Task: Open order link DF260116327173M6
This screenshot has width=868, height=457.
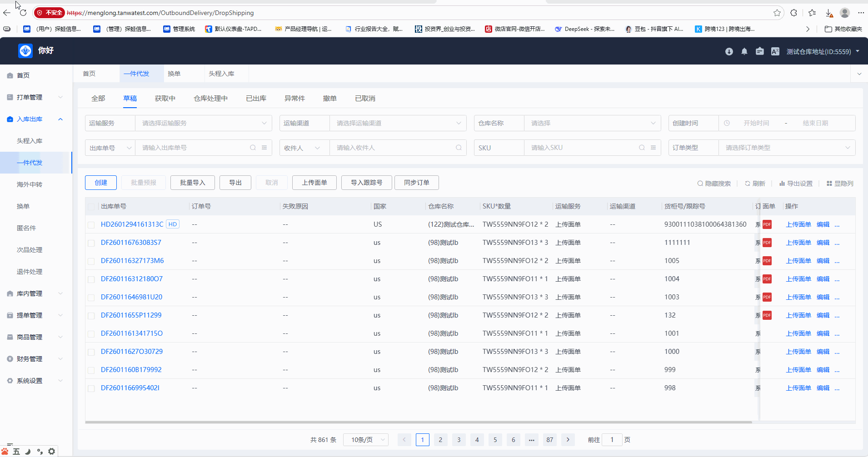Action: 132,261
